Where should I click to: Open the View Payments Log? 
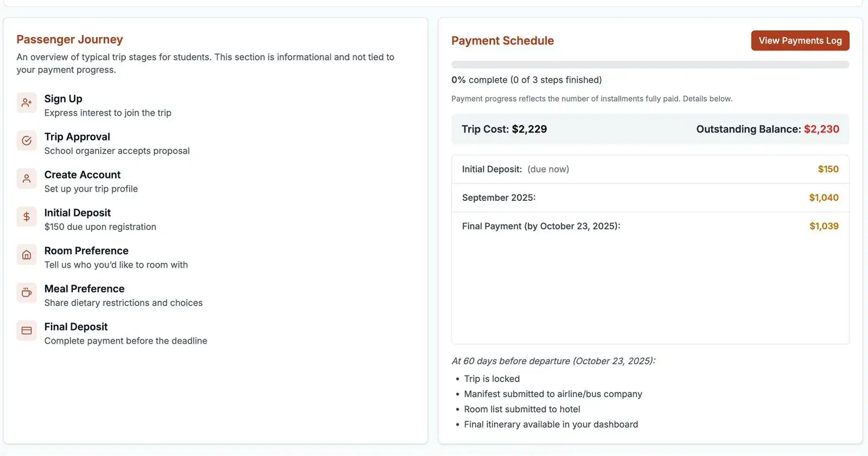[x=800, y=40]
